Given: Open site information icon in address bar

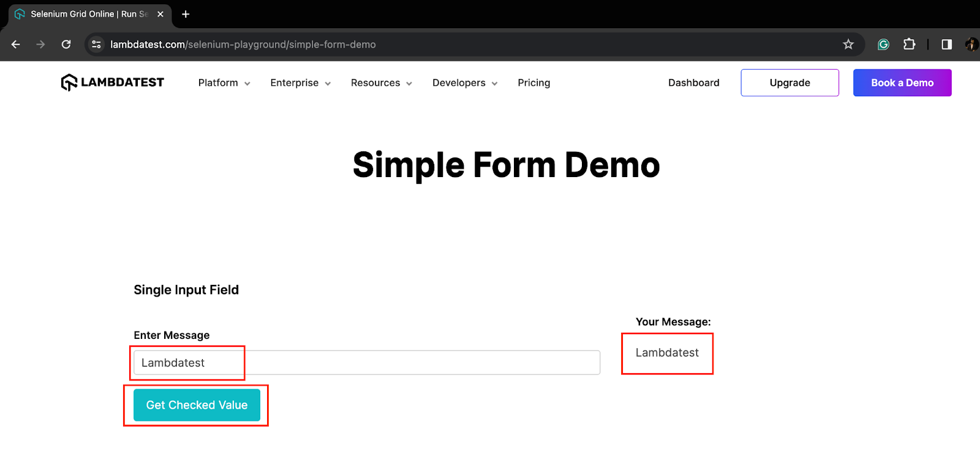Looking at the screenshot, I should 96,44.
